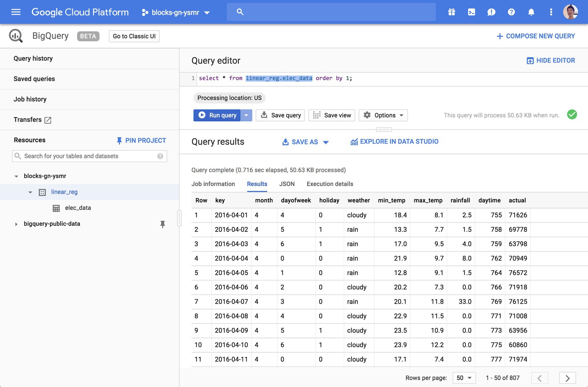
Task: Open the three-dot settings menu
Action: pos(551,12)
